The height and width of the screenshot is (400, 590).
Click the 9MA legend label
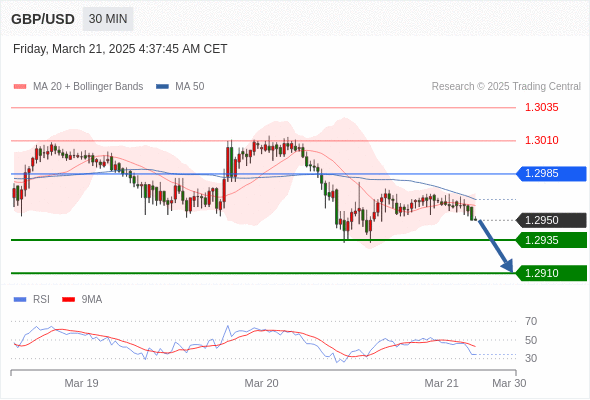click(x=92, y=300)
